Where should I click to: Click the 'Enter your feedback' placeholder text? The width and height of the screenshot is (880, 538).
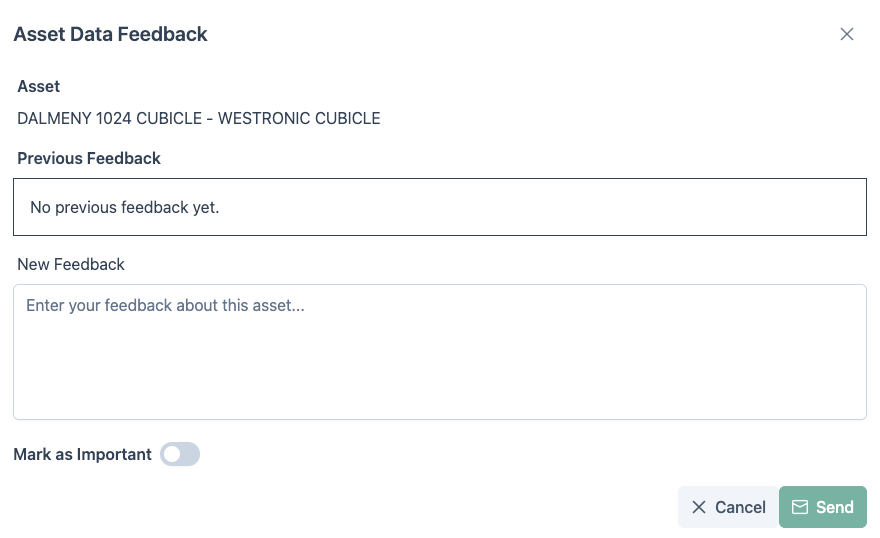(165, 306)
